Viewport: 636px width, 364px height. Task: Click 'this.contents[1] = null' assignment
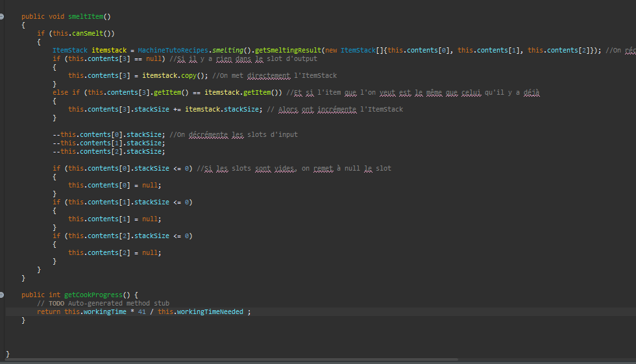click(115, 219)
